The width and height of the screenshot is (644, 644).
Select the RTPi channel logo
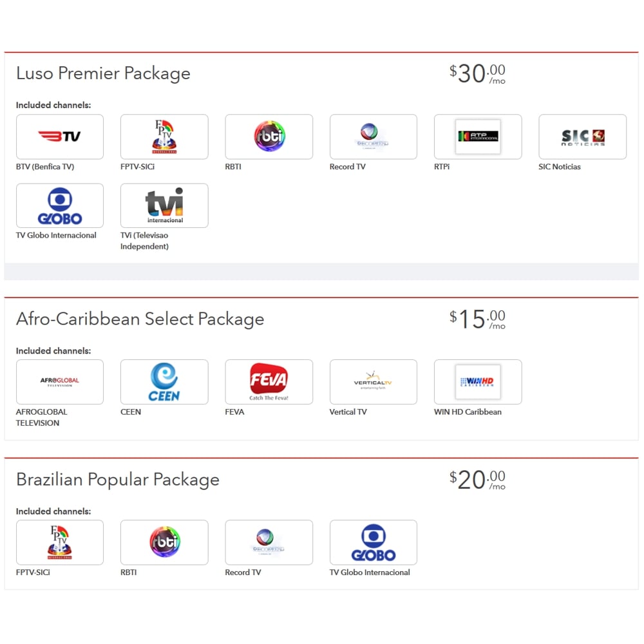click(478, 137)
